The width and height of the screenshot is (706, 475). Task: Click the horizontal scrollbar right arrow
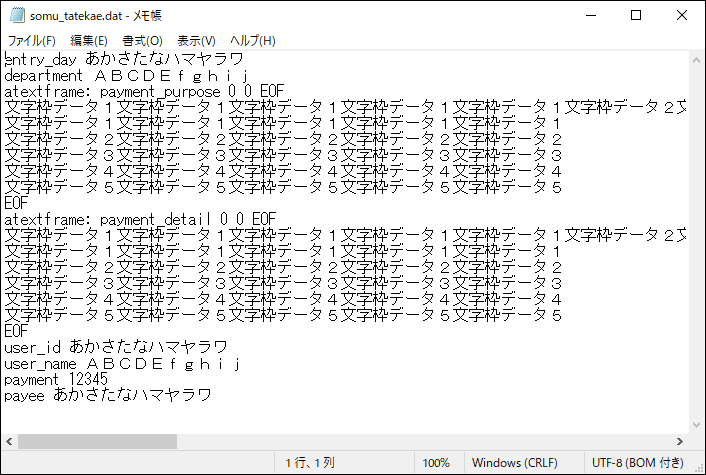click(x=680, y=442)
